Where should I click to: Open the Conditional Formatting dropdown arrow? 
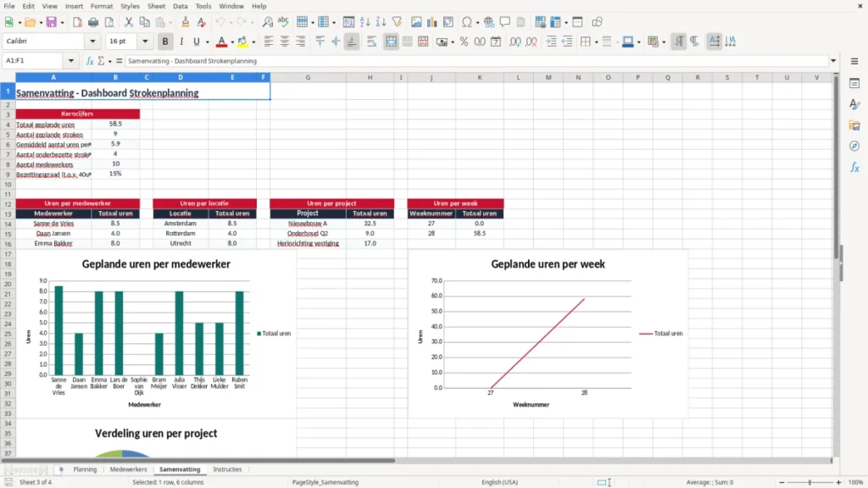[664, 42]
